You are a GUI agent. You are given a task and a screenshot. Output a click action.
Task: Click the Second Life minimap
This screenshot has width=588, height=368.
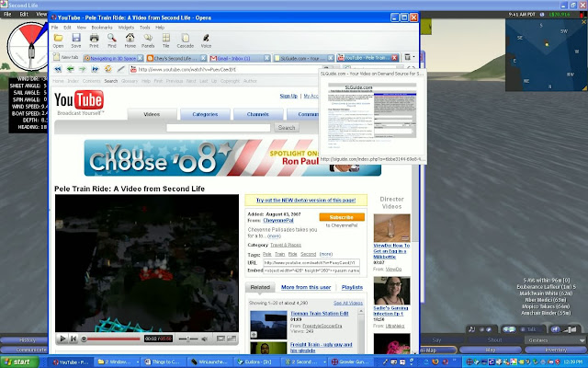tap(546, 55)
